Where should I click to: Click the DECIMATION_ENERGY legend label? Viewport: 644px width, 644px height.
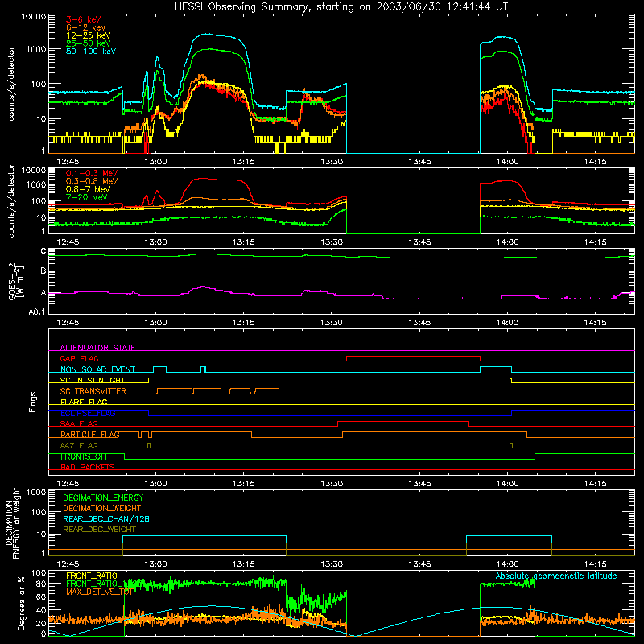tap(103, 497)
